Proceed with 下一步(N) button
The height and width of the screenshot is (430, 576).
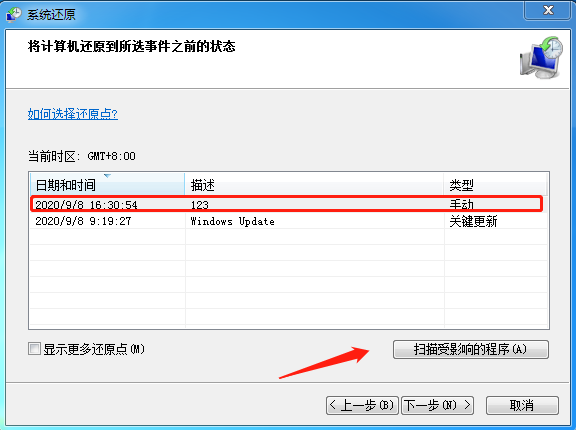click(x=438, y=405)
